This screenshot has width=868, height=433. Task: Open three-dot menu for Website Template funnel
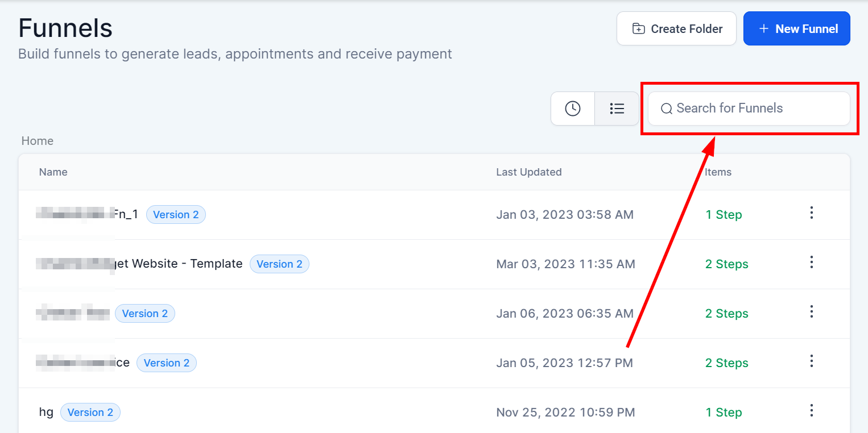[x=812, y=263]
